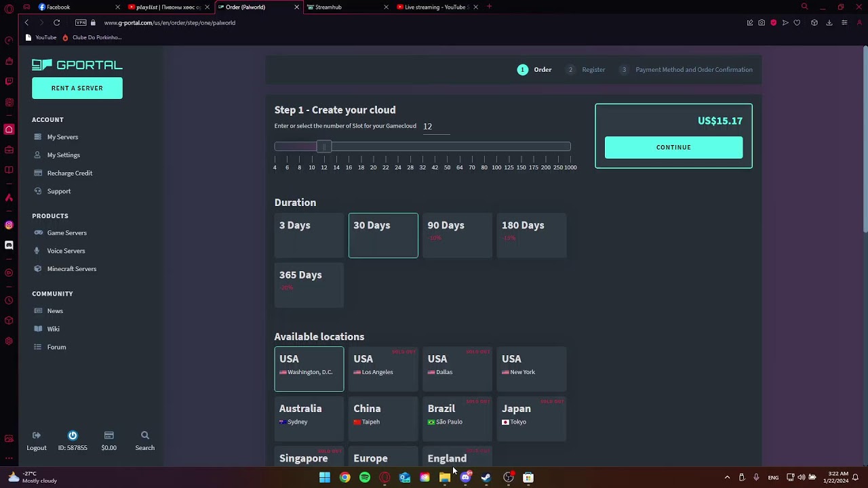Switch to the playlist YouTube tab
This screenshot has height=488, width=868.
(168, 7)
